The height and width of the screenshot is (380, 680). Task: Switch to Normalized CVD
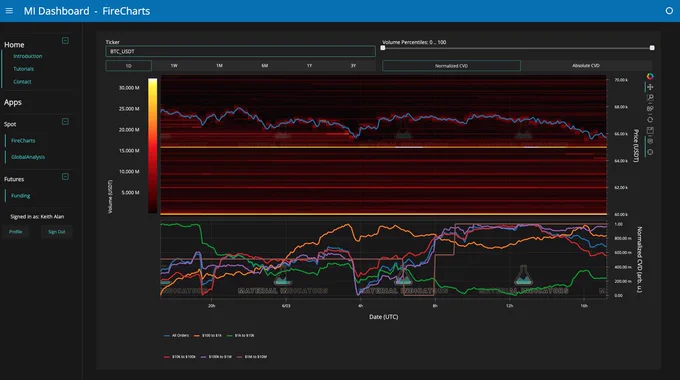tap(451, 66)
